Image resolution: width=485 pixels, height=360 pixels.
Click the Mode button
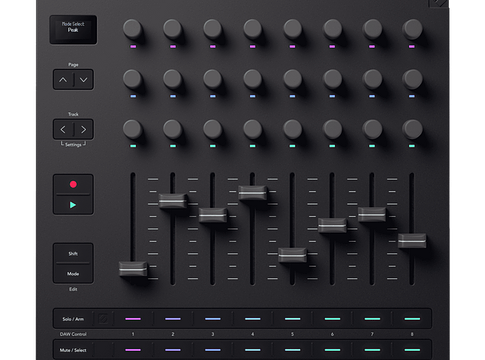tap(73, 274)
